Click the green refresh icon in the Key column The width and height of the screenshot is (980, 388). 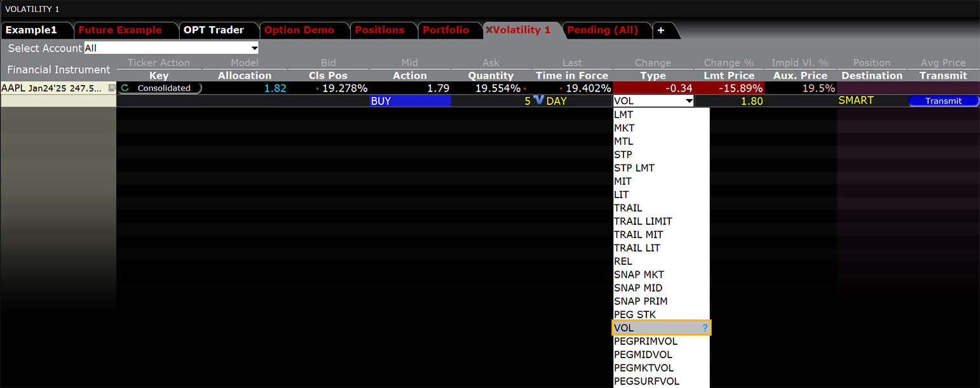coord(125,88)
